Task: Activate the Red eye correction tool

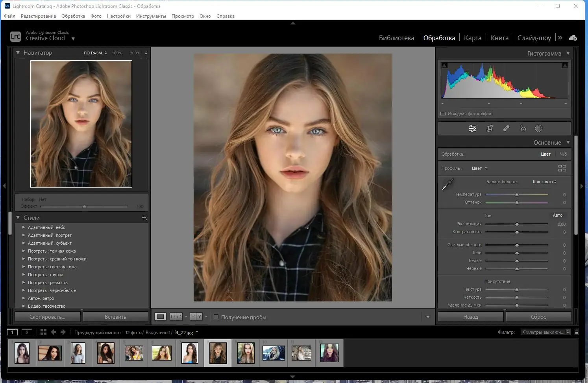Action: (523, 128)
